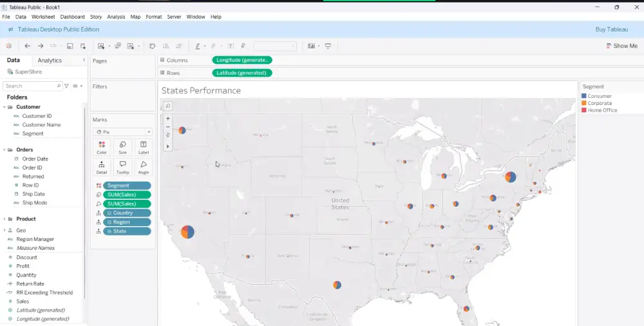Open the Size marks card
This screenshot has width=644, height=326.
tap(122, 147)
